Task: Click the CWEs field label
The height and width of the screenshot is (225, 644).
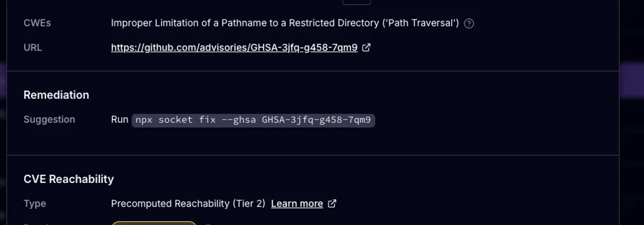Action: click(x=37, y=23)
